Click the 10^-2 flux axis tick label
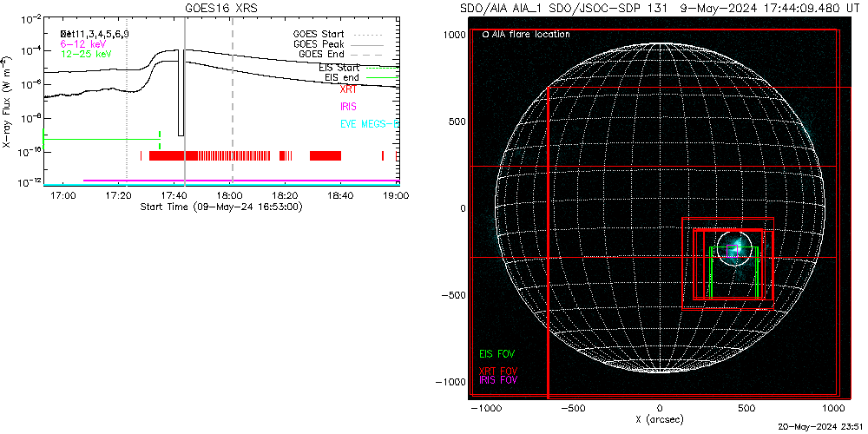Viewport: 868px width, 434px height. (x=30, y=18)
